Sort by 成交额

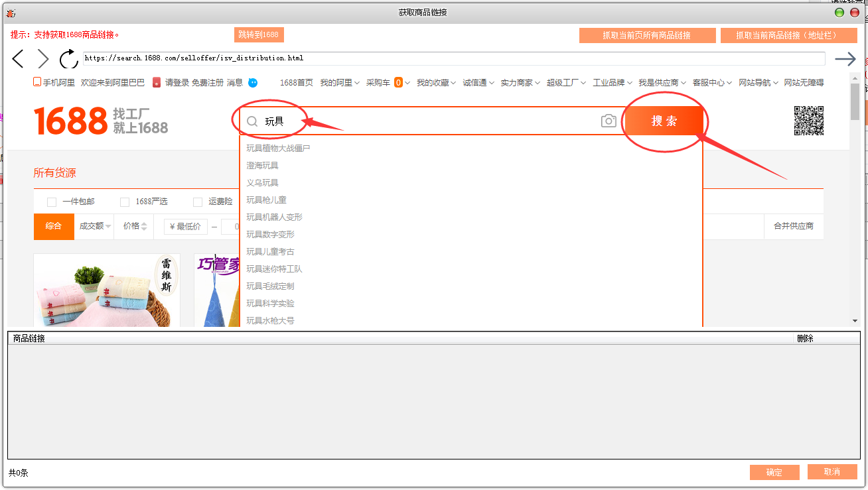pos(94,226)
